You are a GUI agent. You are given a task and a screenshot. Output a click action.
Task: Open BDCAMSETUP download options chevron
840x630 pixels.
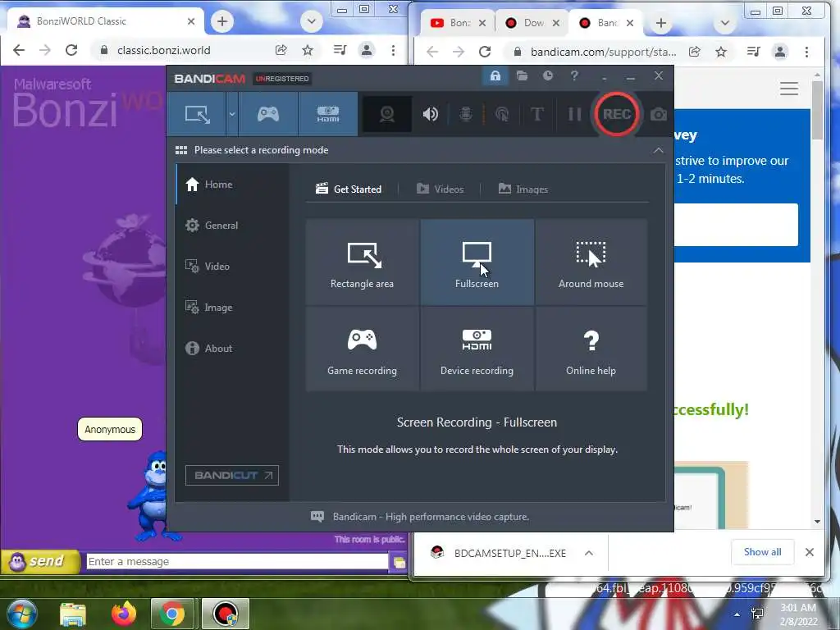coord(589,553)
